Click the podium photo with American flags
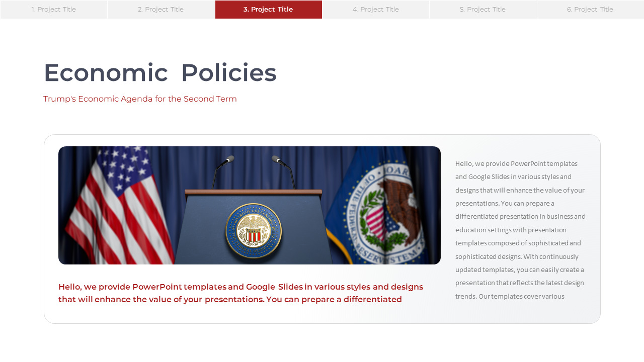 pyautogui.click(x=250, y=205)
